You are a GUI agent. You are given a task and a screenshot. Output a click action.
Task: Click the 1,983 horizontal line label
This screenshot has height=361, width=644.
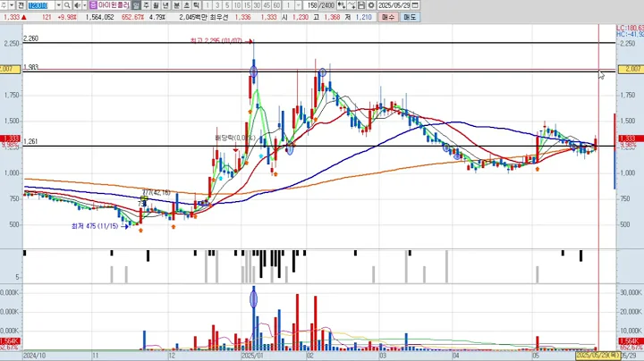(30, 66)
